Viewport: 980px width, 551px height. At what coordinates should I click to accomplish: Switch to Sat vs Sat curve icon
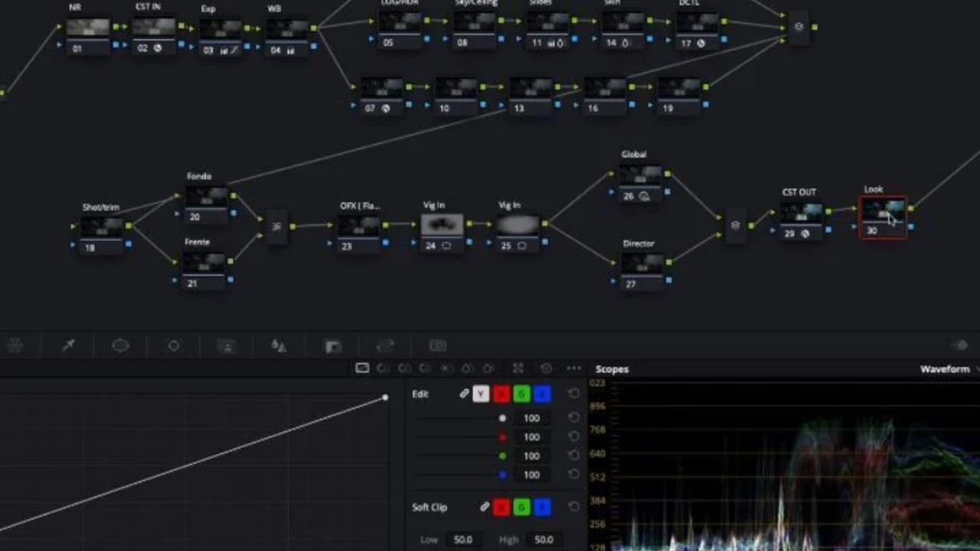[x=468, y=368]
